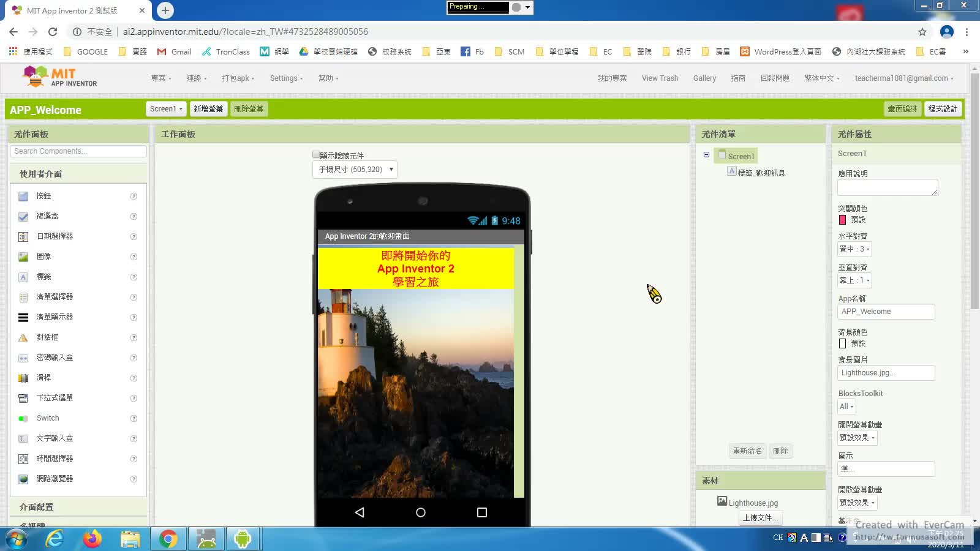
Task: Toggle the 顯示隱藏元件 checkbox
Action: point(316,155)
